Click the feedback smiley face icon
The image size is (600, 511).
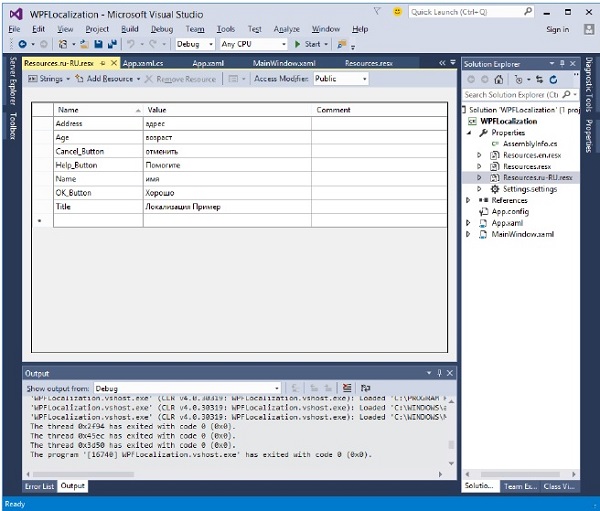[x=398, y=12]
